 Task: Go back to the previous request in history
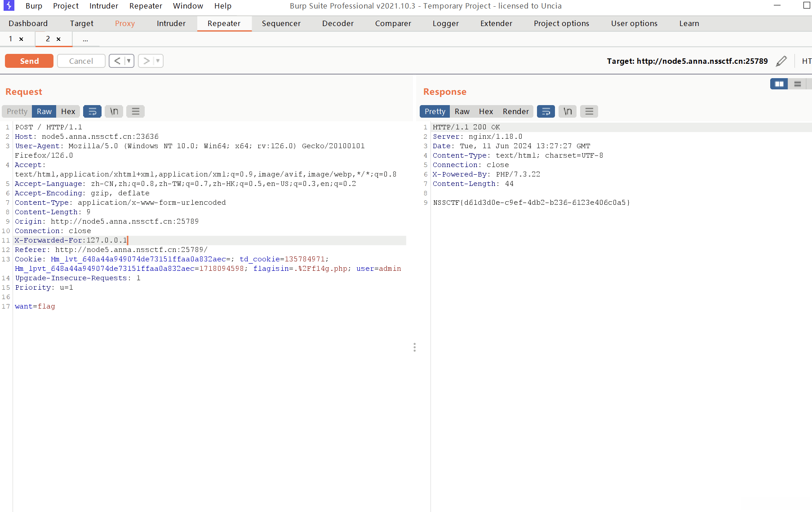click(x=117, y=61)
